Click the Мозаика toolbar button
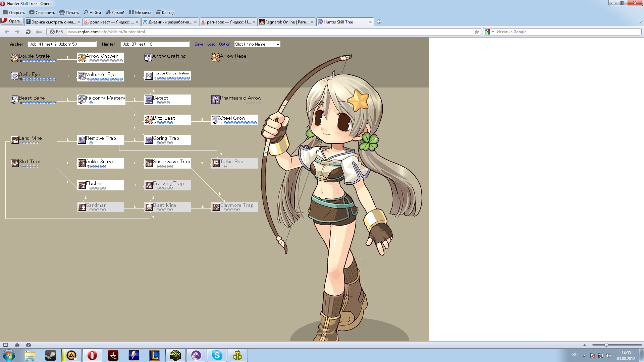 [140, 13]
